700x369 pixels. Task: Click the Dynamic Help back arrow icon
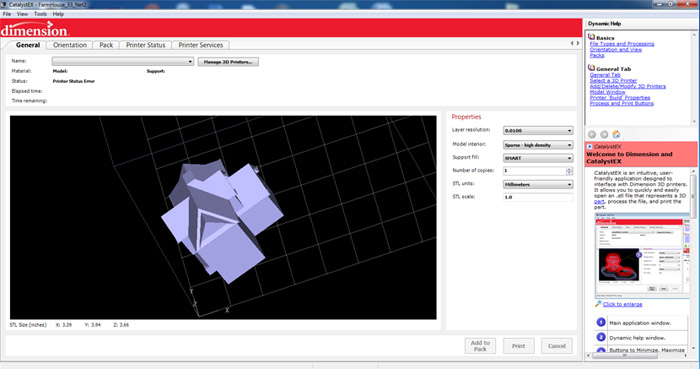click(x=592, y=134)
